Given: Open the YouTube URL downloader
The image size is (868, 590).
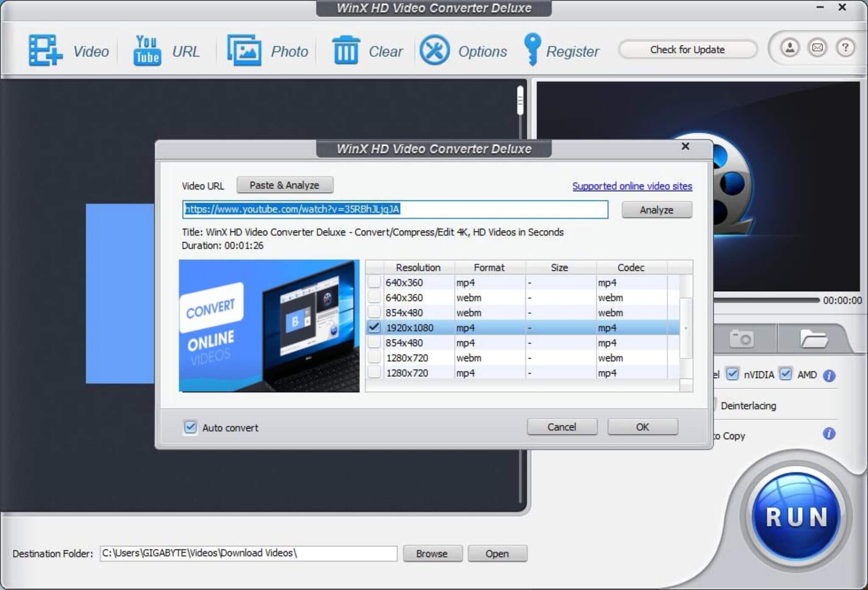Looking at the screenshot, I should click(147, 50).
